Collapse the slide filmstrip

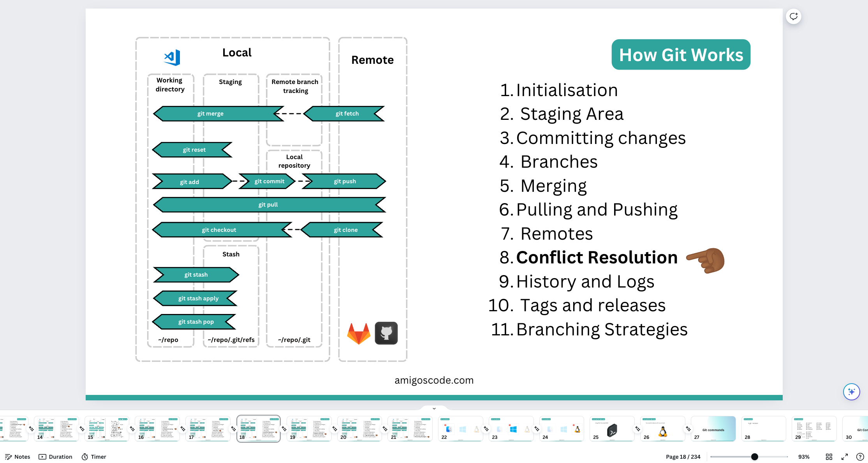(x=434, y=408)
